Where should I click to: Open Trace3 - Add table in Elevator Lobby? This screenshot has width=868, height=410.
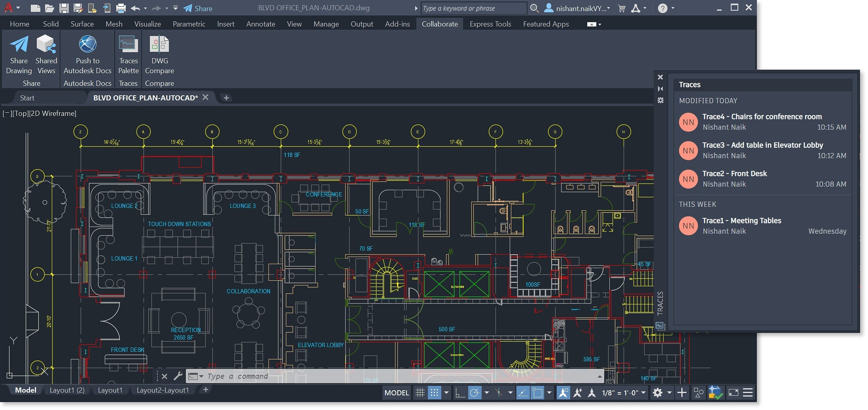point(762,150)
